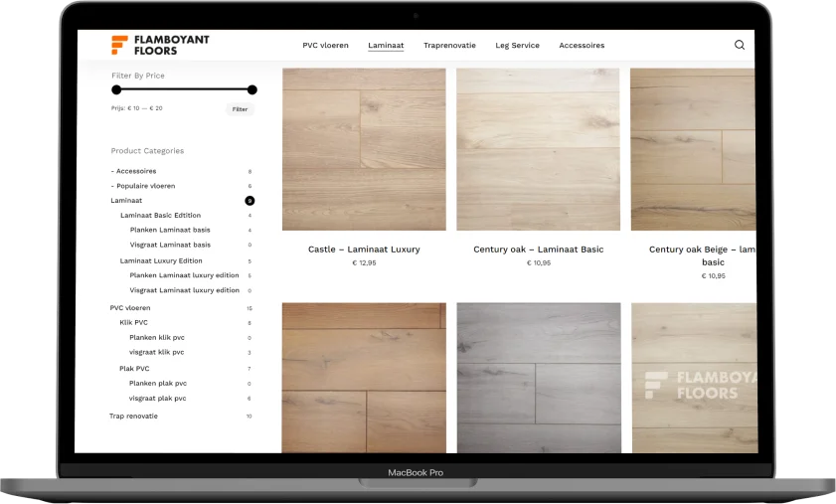Open Century oak Laminaat Basic image
The image size is (836, 504).
click(x=539, y=149)
